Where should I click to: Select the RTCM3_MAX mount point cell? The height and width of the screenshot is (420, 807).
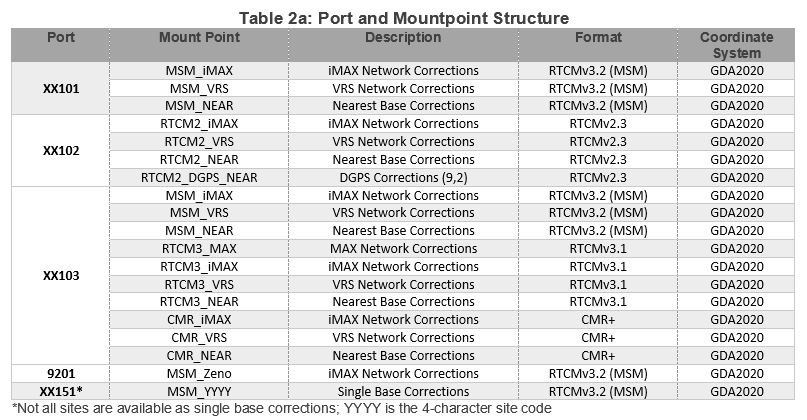tap(200, 248)
